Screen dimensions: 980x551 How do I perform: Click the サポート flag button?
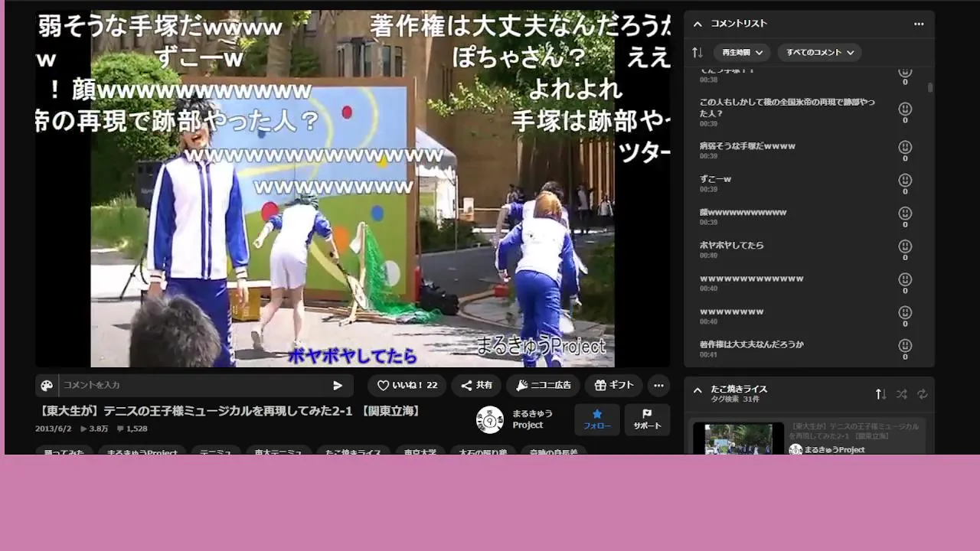click(647, 419)
